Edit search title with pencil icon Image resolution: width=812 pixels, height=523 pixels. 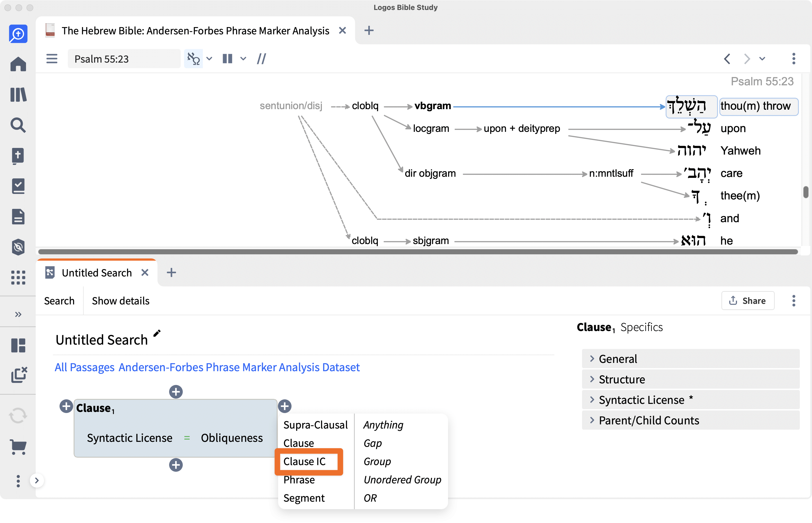click(157, 333)
